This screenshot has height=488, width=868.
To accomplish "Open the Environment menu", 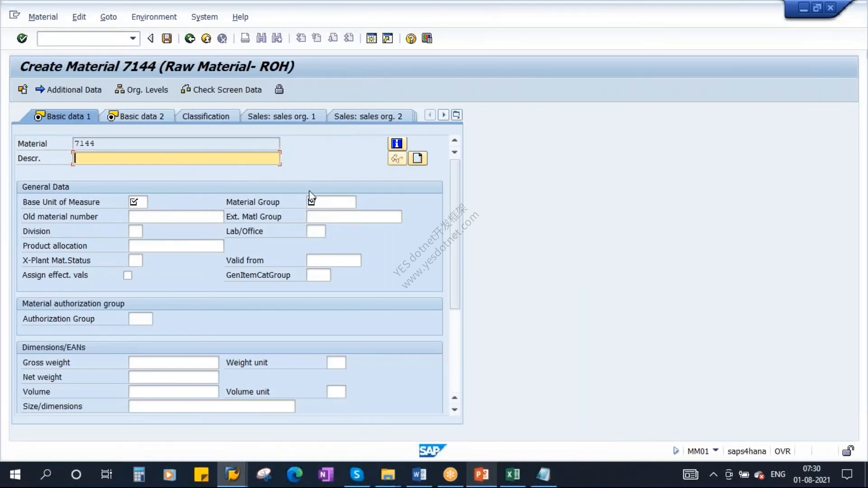I will pyautogui.click(x=154, y=17).
